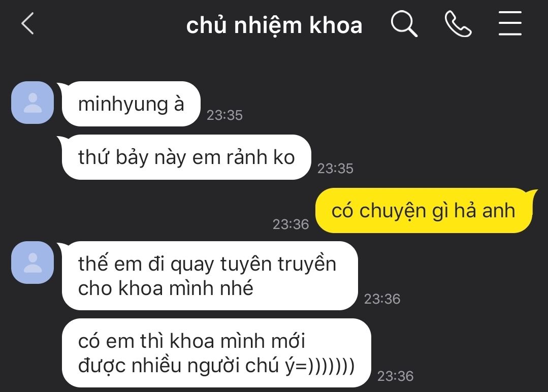Tap the 23:35 timestamp next to 'minhyung à'

click(x=224, y=115)
